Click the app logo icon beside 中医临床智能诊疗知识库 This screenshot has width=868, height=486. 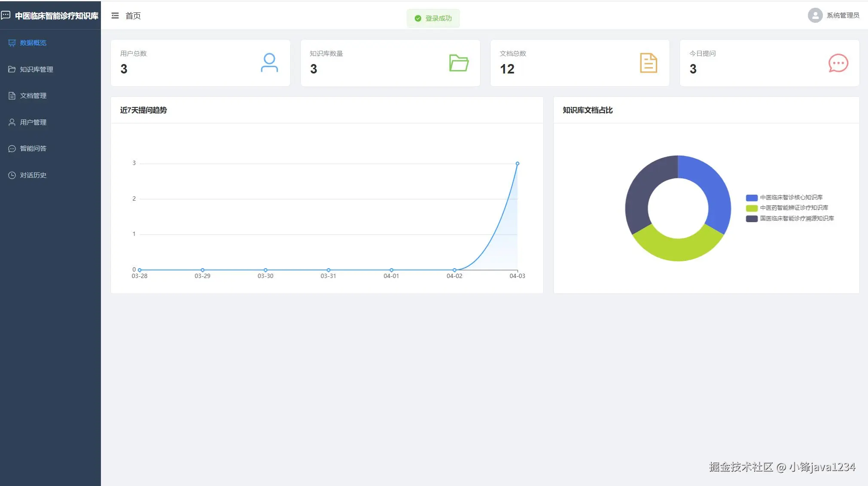6,15
